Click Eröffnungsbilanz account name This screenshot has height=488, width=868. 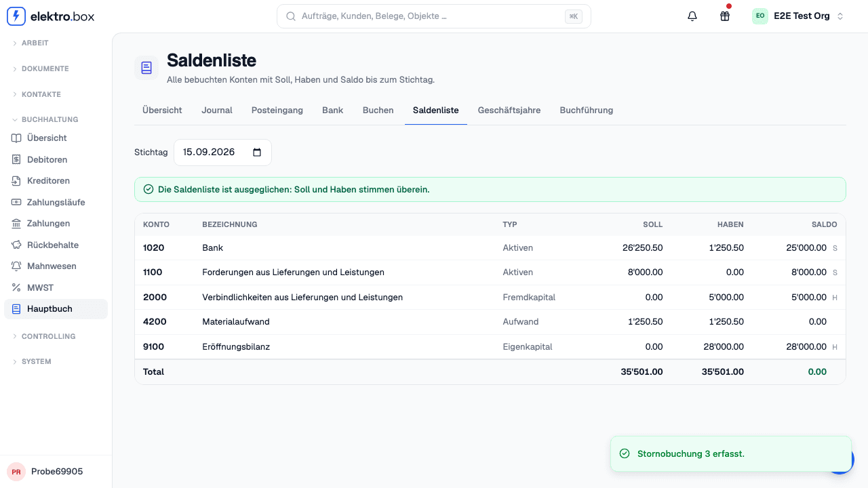236,347
